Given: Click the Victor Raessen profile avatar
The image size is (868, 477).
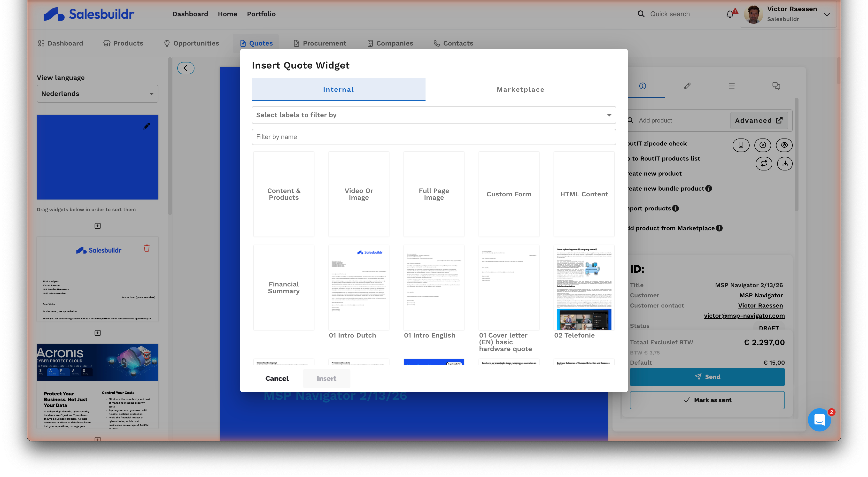Looking at the screenshot, I should pos(753,14).
